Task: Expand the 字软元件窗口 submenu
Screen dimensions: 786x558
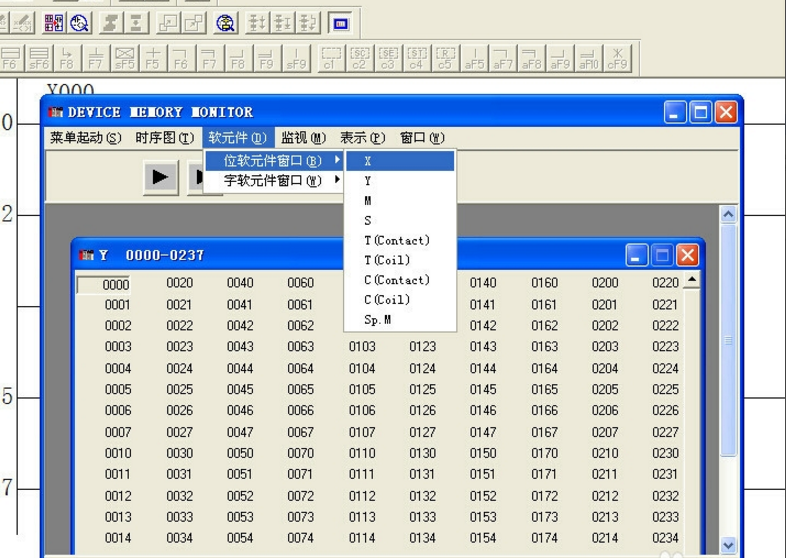Action: click(x=274, y=181)
